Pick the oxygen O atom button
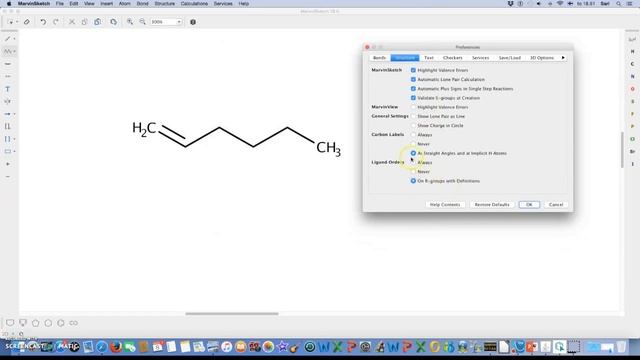This screenshot has height=360, width=640. point(632,89)
